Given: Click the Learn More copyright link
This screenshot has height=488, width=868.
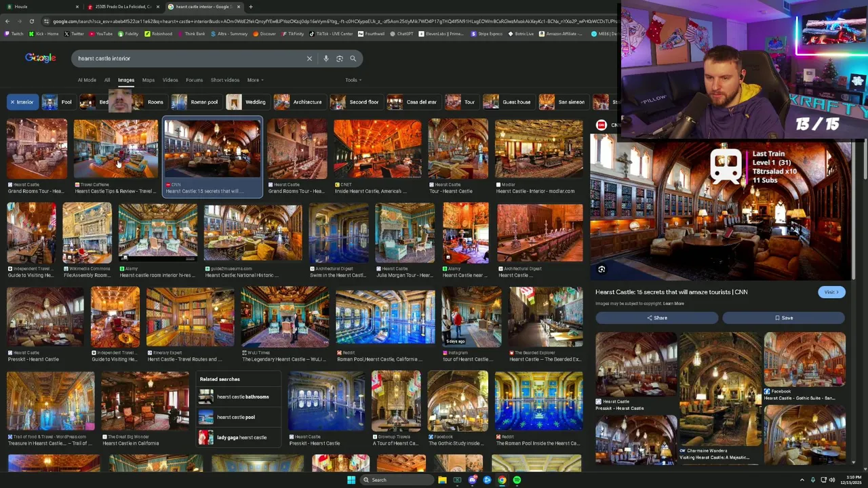Looking at the screenshot, I should click(x=673, y=304).
